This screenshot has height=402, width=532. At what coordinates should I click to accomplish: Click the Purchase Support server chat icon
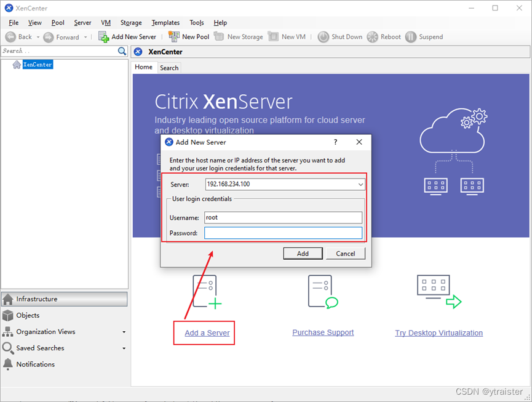[x=323, y=292]
